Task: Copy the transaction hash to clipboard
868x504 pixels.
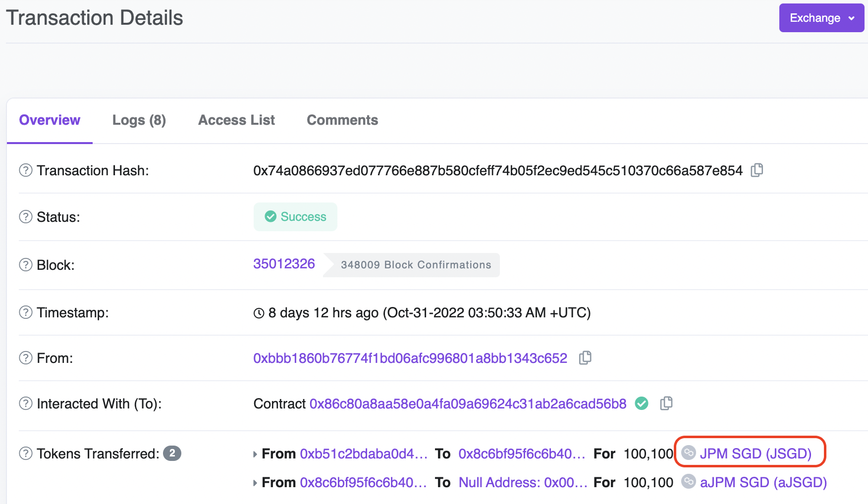Action: [x=757, y=170]
